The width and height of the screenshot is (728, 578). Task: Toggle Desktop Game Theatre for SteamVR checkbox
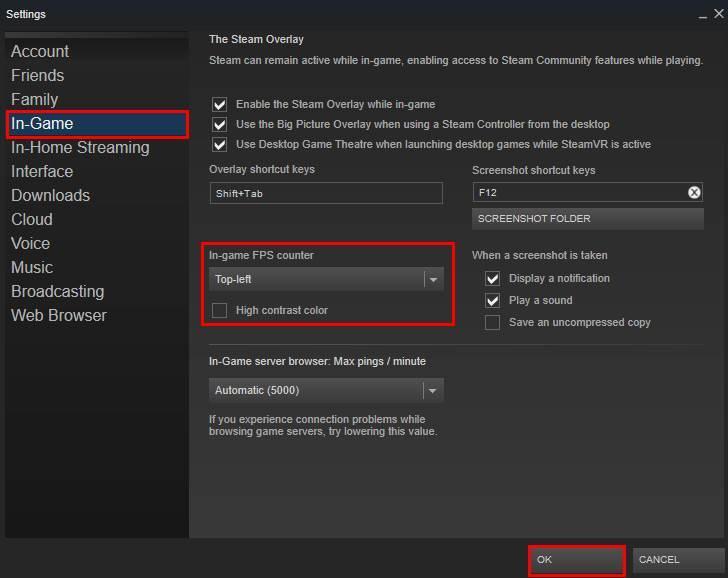coord(220,144)
